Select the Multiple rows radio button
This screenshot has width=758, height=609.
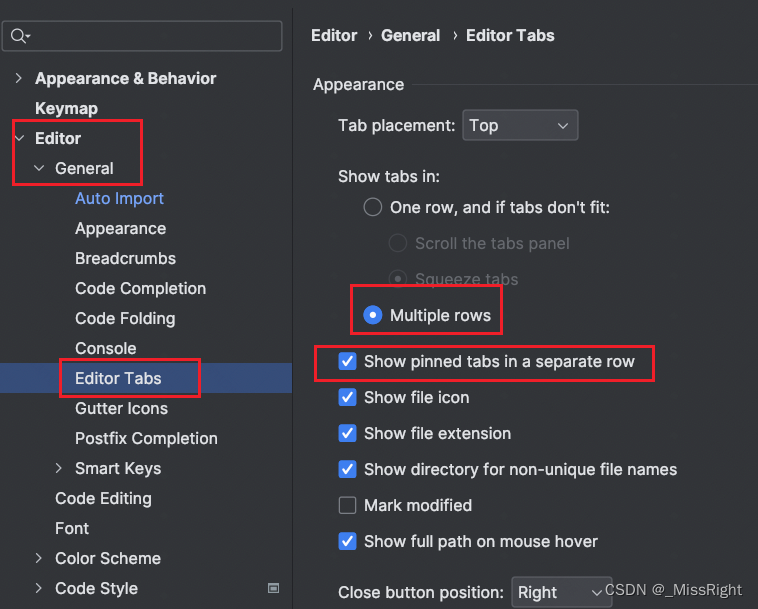tap(373, 315)
